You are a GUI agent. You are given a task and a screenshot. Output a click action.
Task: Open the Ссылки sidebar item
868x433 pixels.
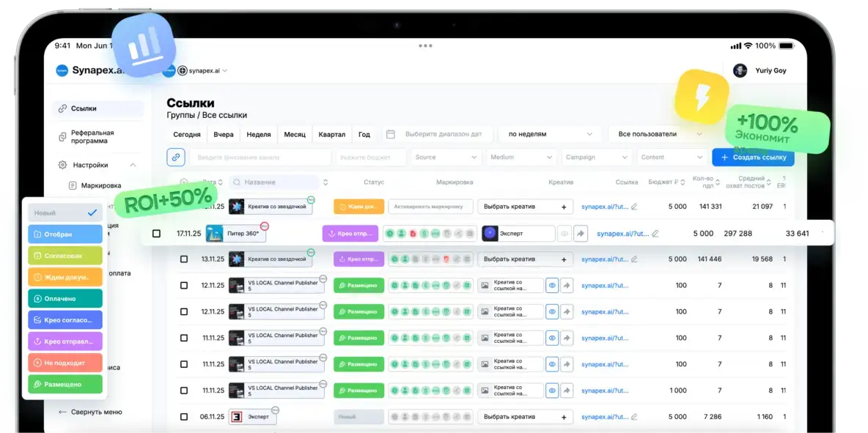84,108
